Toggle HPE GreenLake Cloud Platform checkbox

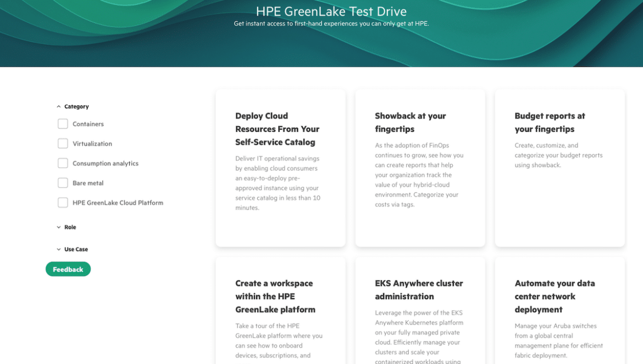(63, 202)
